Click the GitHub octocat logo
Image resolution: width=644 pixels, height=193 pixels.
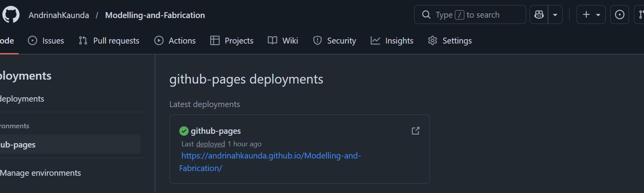coord(11,15)
